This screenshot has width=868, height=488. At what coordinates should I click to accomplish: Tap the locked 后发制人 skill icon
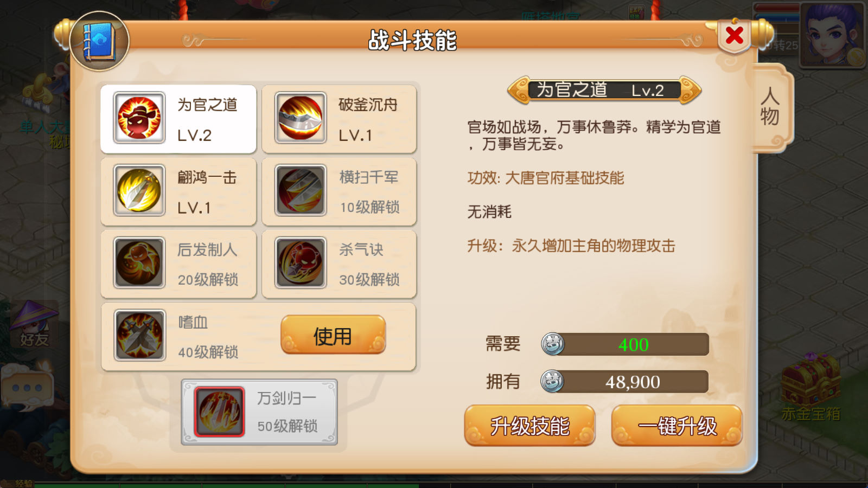(139, 263)
